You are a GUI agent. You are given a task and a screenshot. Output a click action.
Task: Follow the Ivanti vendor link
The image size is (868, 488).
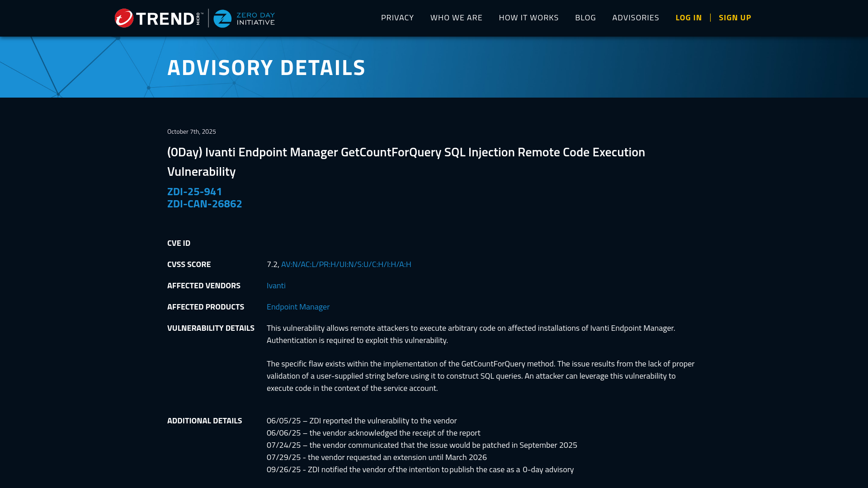[x=276, y=286]
